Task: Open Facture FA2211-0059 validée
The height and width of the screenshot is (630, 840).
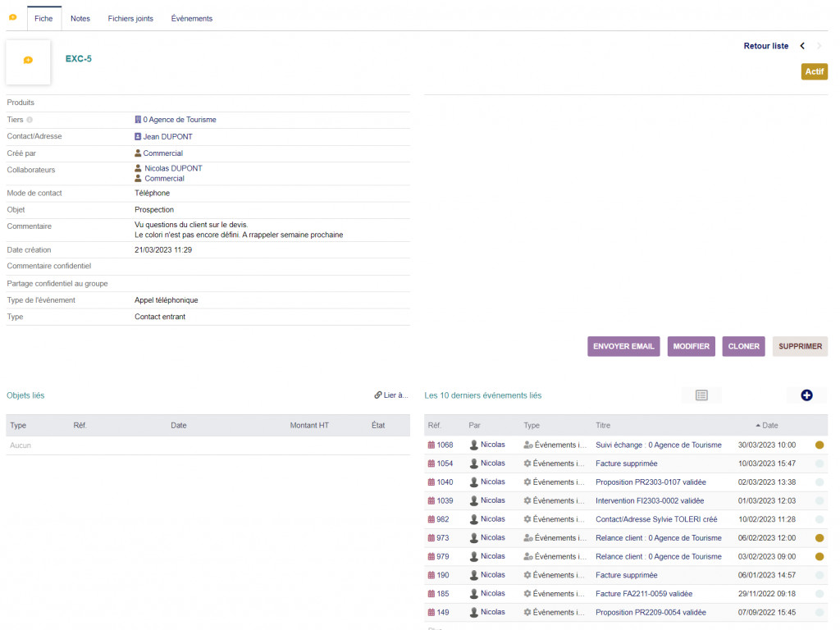Action: coord(644,594)
